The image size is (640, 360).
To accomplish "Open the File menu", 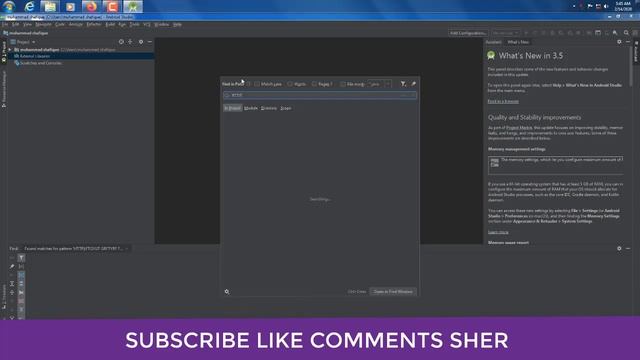I will pos(5,24).
